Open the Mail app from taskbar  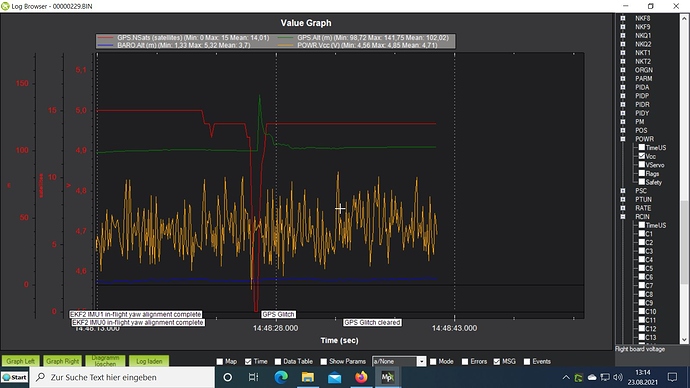tap(334, 377)
